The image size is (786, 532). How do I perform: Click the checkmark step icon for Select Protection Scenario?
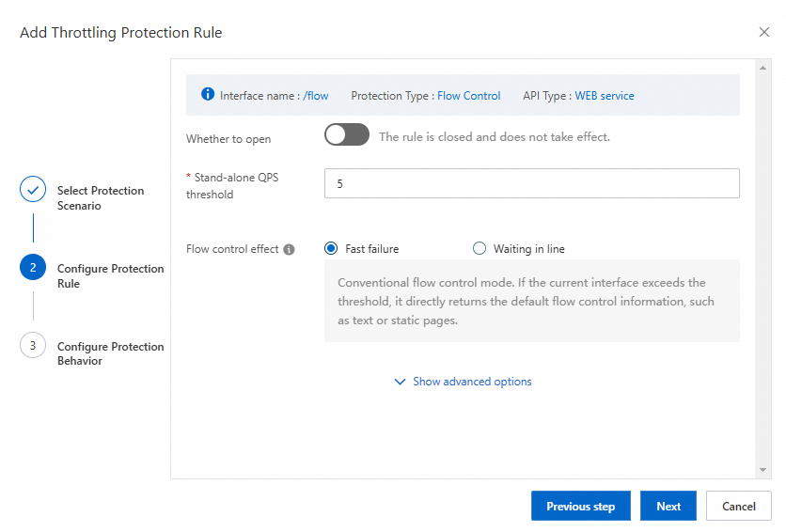coord(33,190)
